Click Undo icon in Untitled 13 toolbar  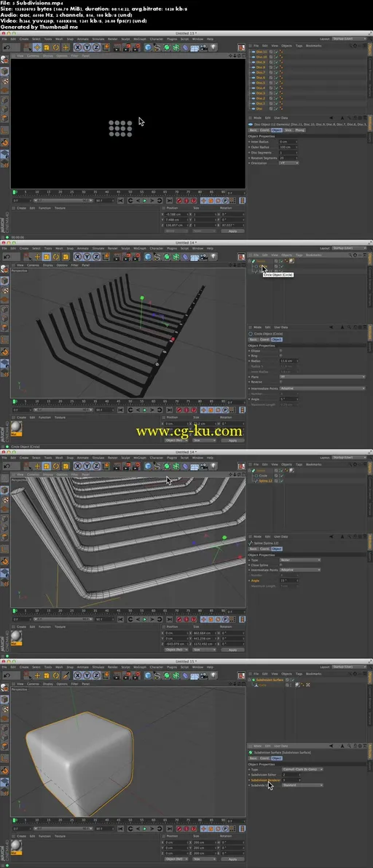(x=8, y=47)
